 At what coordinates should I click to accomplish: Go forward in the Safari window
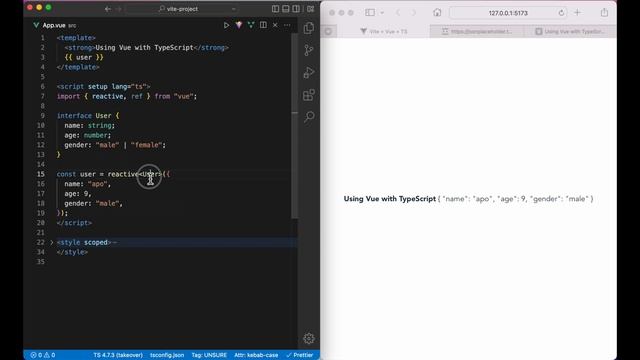pos(414,13)
